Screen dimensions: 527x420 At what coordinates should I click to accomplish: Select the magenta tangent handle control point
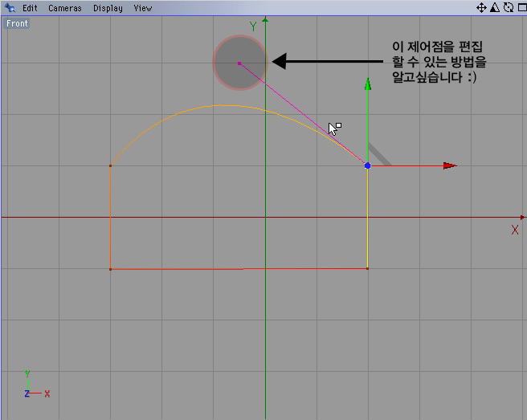point(239,63)
